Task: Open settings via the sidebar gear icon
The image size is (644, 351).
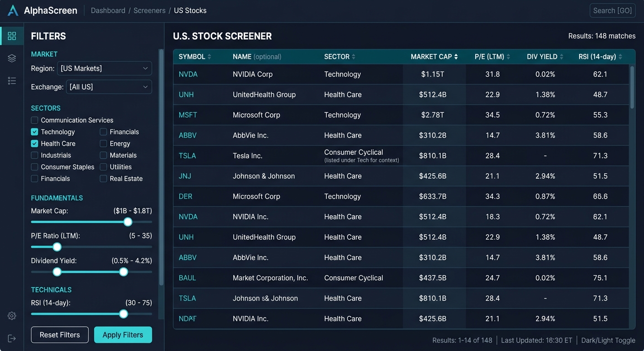Action: [x=12, y=316]
